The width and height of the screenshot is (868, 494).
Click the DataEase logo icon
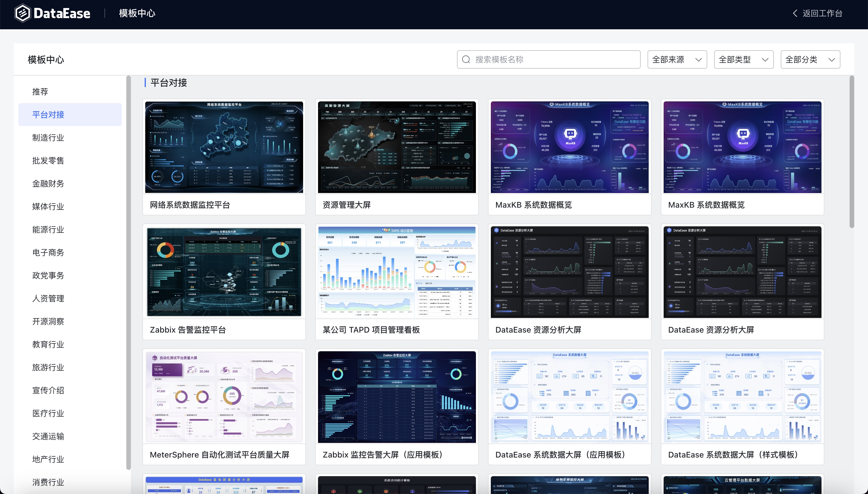[x=23, y=13]
